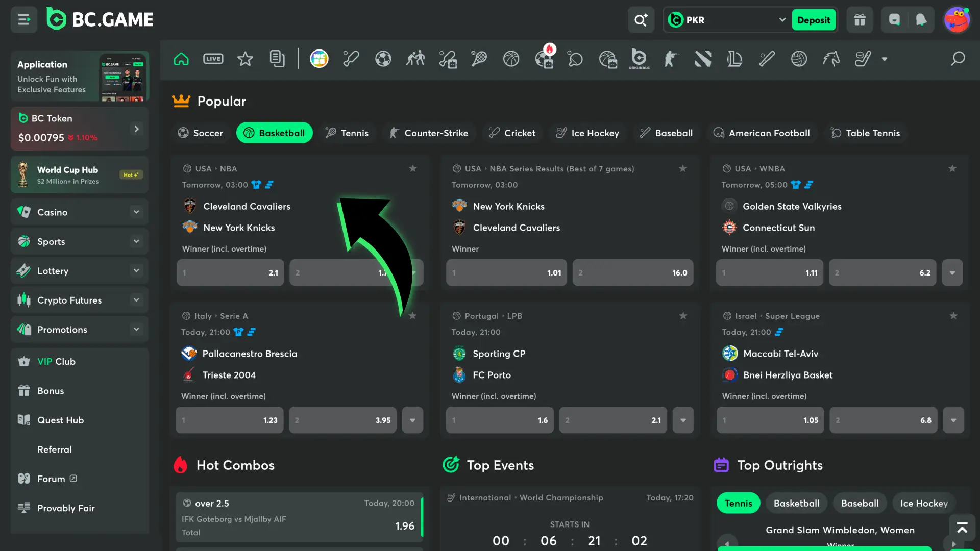The image size is (980, 551).
Task: Open the sports search magnifier
Action: 958,59
